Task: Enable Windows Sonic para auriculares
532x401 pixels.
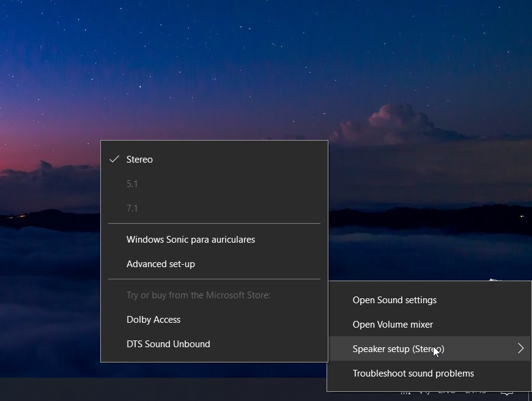Action: point(214,240)
